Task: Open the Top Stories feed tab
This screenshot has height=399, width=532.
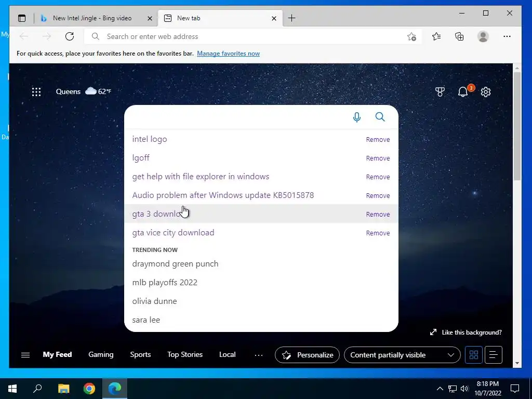Action: (185, 354)
